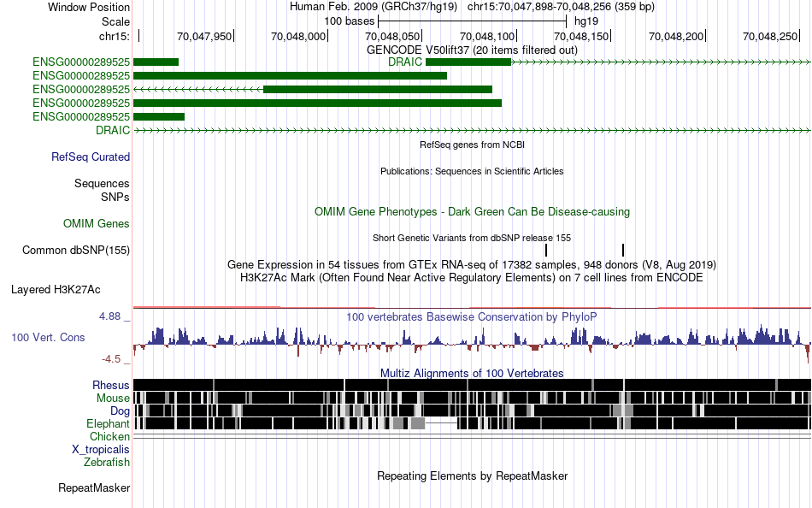Image resolution: width=812 pixels, height=508 pixels.
Task: Click the "Dog" species label
Action: pos(120,411)
